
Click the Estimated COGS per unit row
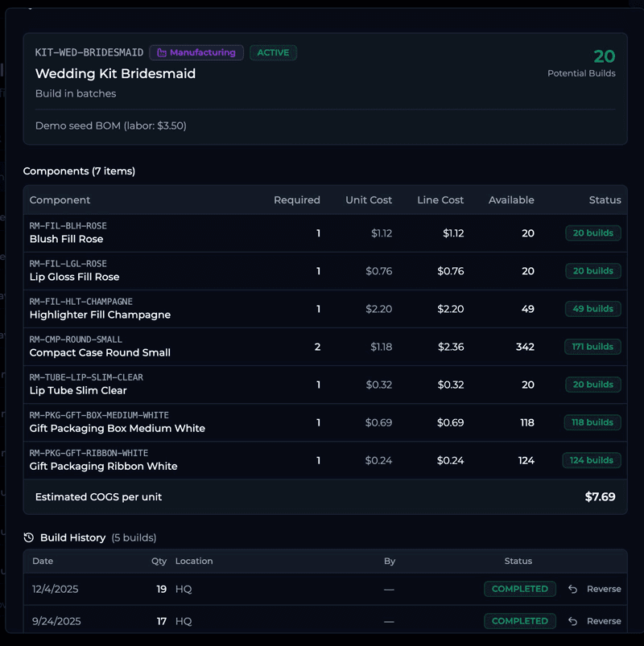(322, 497)
